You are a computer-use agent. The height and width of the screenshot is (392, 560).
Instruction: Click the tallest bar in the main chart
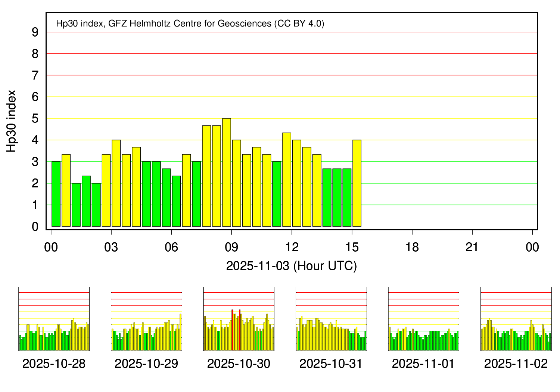click(x=227, y=172)
